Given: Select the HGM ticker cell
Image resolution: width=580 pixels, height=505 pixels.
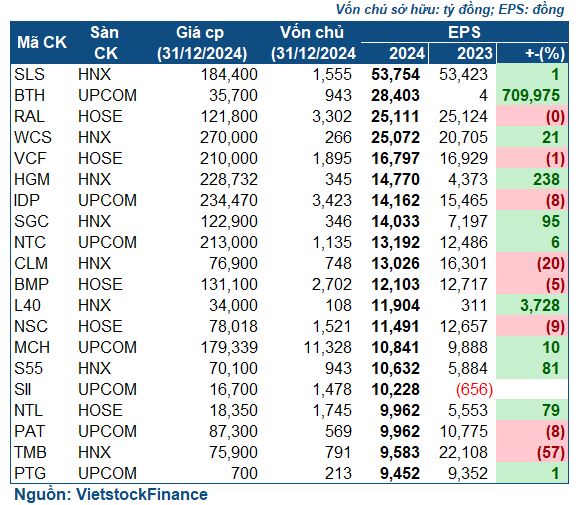Looking at the screenshot, I should [x=32, y=179].
